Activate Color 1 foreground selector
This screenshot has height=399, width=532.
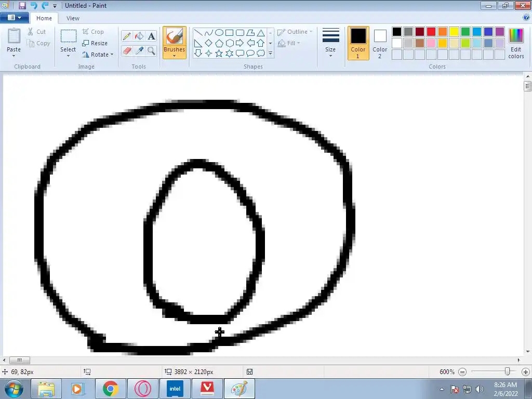tap(358, 43)
